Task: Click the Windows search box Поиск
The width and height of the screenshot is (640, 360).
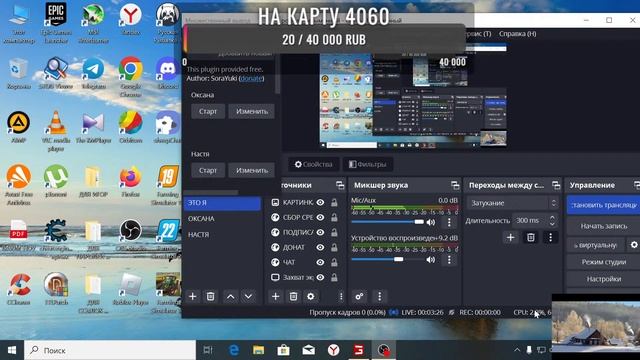Action: (110, 350)
